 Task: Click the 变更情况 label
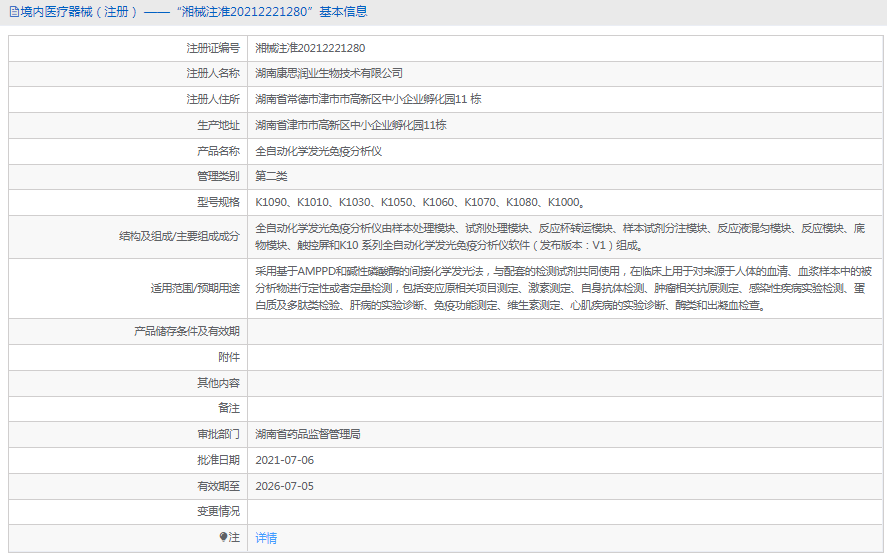(x=218, y=511)
